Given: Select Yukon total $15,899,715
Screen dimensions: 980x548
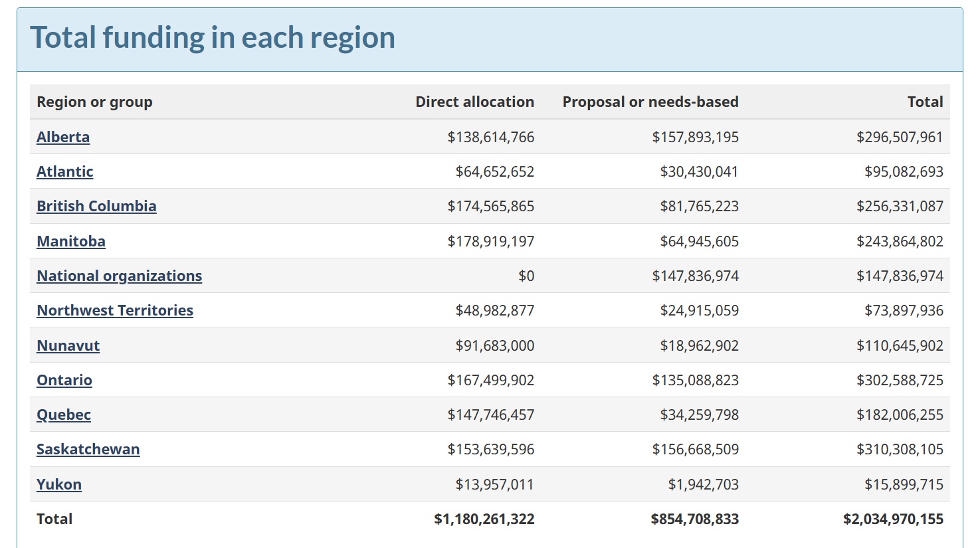Looking at the screenshot, I should coord(904,484).
